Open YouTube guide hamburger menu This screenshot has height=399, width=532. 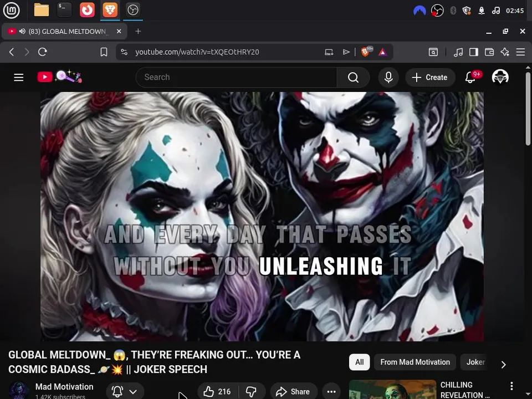19,78
